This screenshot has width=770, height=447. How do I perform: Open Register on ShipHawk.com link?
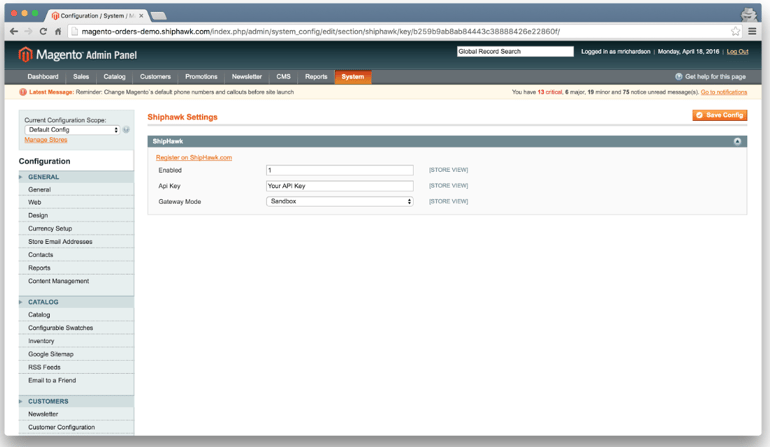[x=194, y=158]
